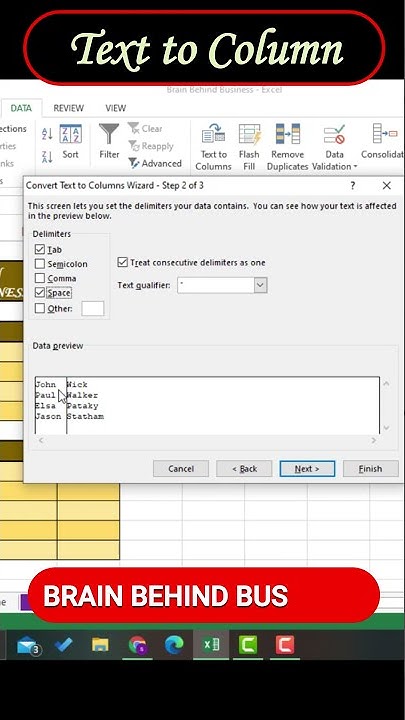Screen dimensions: 405x720
Task: Cancel the wizard
Action: [181, 469]
